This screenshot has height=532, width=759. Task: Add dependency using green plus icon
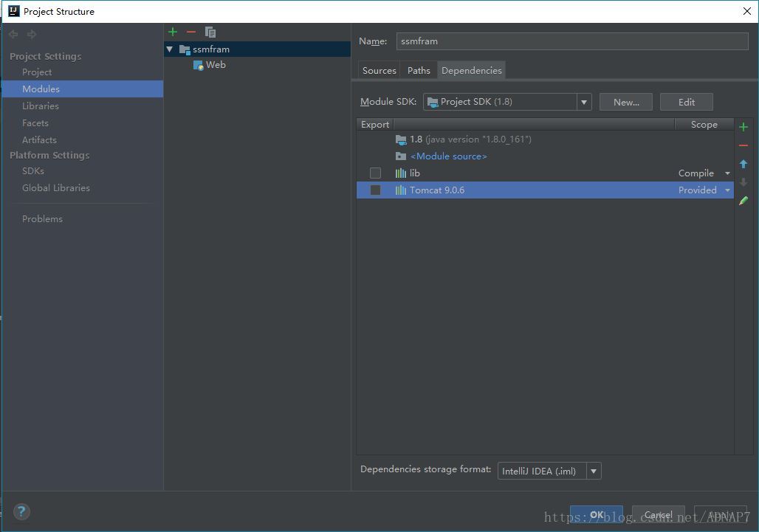[x=743, y=127]
